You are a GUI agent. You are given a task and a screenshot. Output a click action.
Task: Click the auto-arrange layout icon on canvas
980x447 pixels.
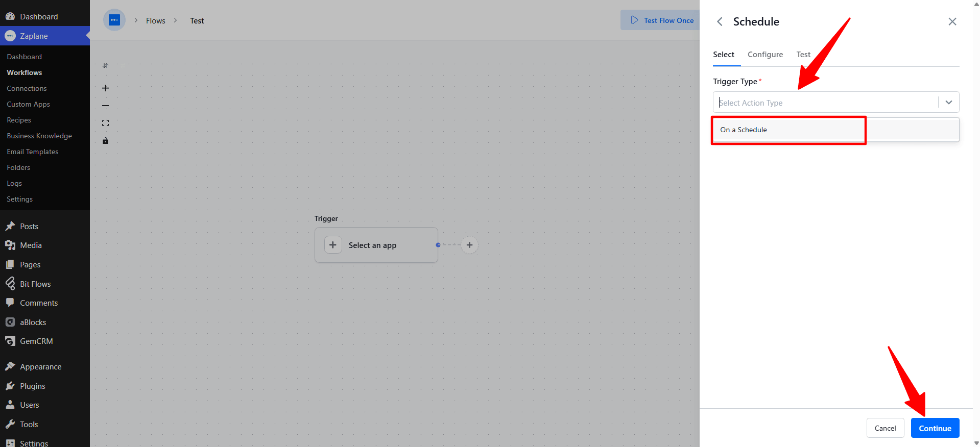(106, 66)
